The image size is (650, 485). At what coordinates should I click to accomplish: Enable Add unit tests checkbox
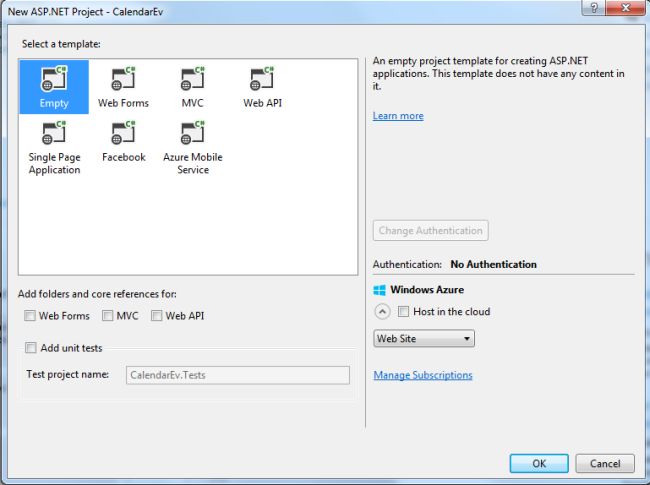coord(31,347)
